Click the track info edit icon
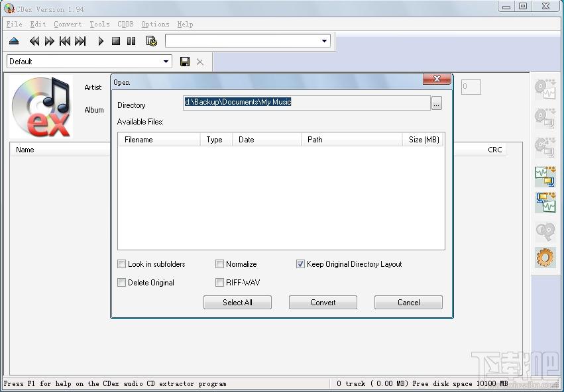Image resolution: width=564 pixels, height=392 pixels. [x=151, y=41]
